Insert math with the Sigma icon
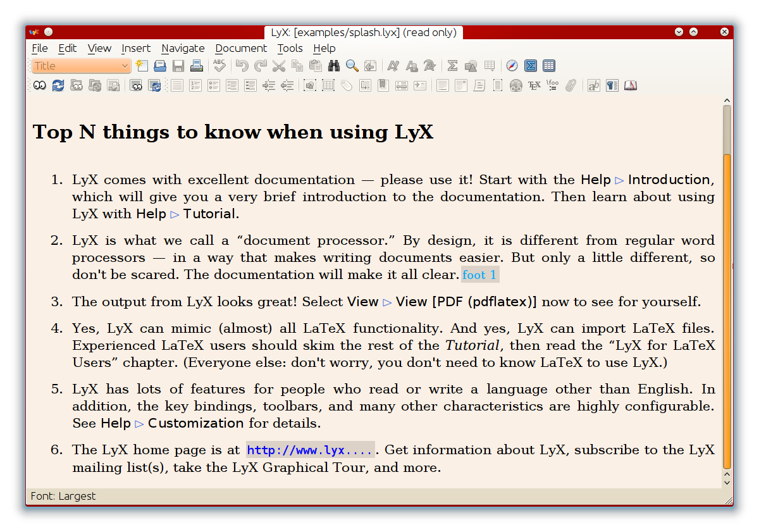This screenshot has height=532, width=759. (x=452, y=66)
